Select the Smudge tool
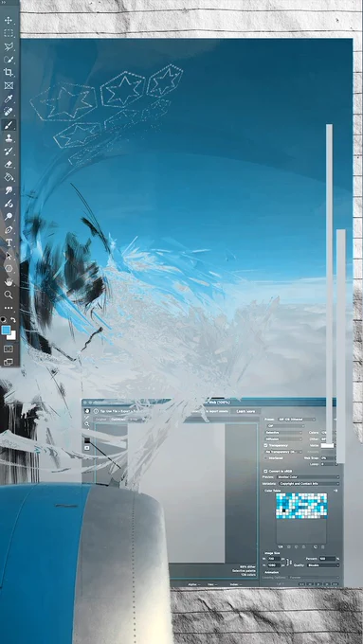This screenshot has height=644, width=363. [x=9, y=190]
